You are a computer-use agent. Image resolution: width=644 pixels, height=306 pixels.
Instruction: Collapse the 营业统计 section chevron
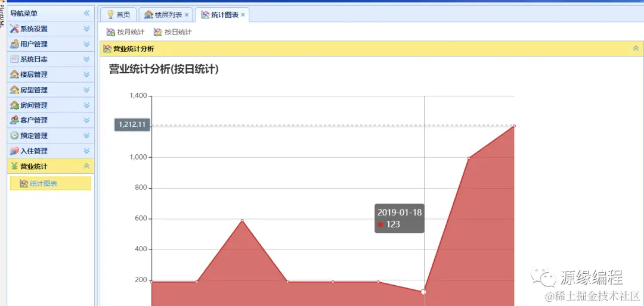click(86, 166)
